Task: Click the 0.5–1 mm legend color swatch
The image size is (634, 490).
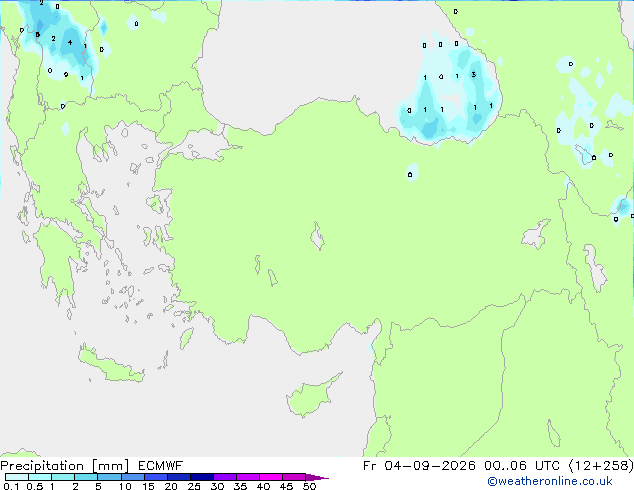Action: 40,477
